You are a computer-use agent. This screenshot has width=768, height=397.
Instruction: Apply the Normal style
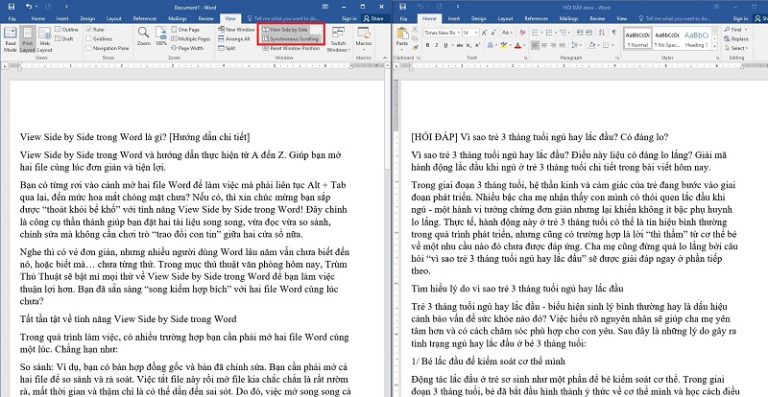pyautogui.click(x=637, y=38)
